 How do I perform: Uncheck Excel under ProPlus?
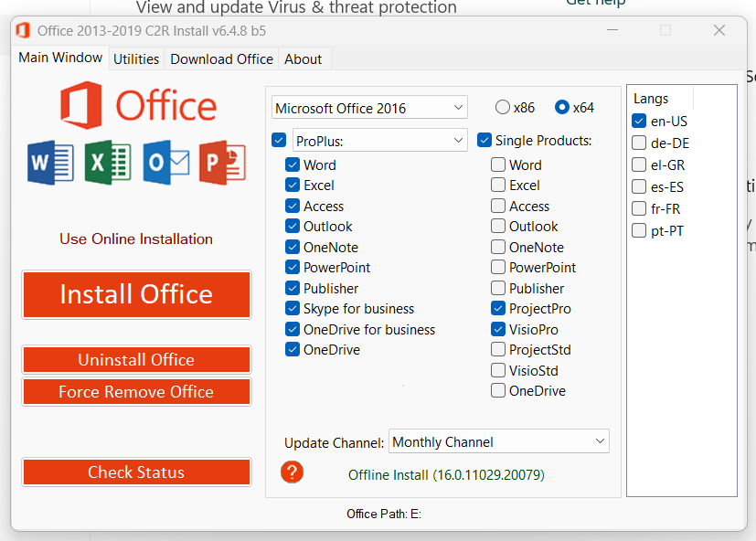point(293,186)
